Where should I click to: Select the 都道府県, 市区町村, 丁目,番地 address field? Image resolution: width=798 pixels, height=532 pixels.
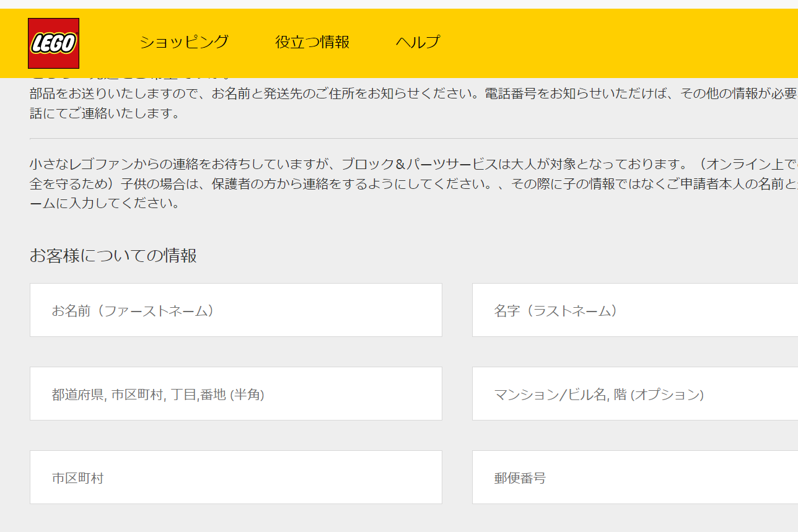pyautogui.click(x=235, y=394)
